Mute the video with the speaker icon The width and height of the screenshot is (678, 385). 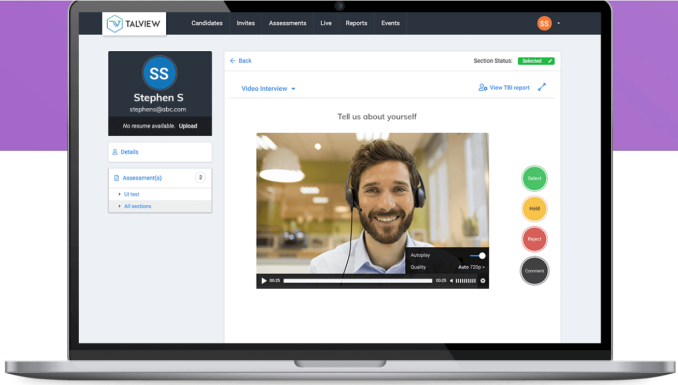point(451,281)
